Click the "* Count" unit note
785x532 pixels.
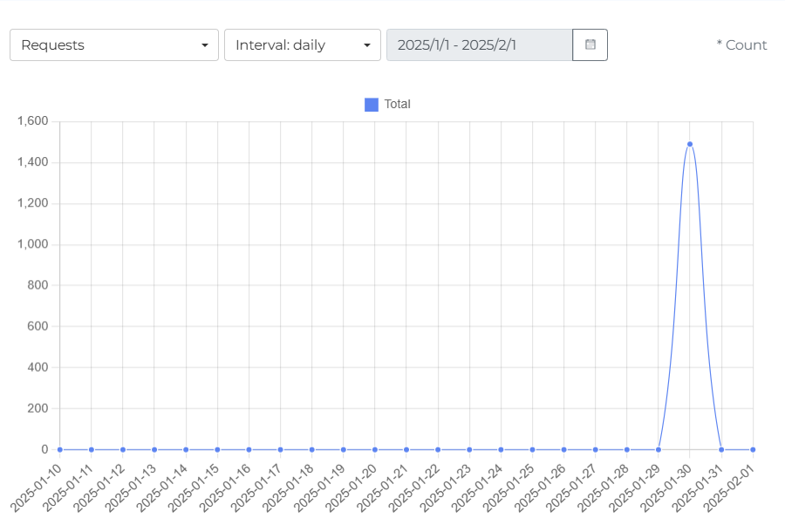coord(741,45)
